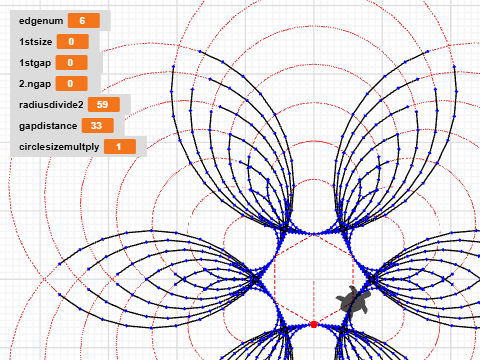This screenshot has width=480, height=360.
Task: Click the 2.ngap variable label
Action: coord(35,84)
